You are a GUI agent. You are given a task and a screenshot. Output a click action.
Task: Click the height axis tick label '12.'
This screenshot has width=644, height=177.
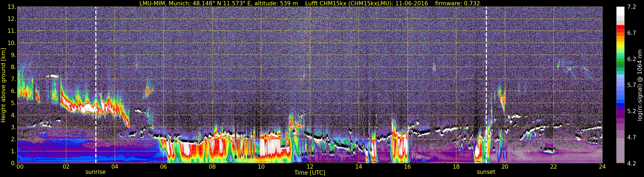click(x=12, y=19)
